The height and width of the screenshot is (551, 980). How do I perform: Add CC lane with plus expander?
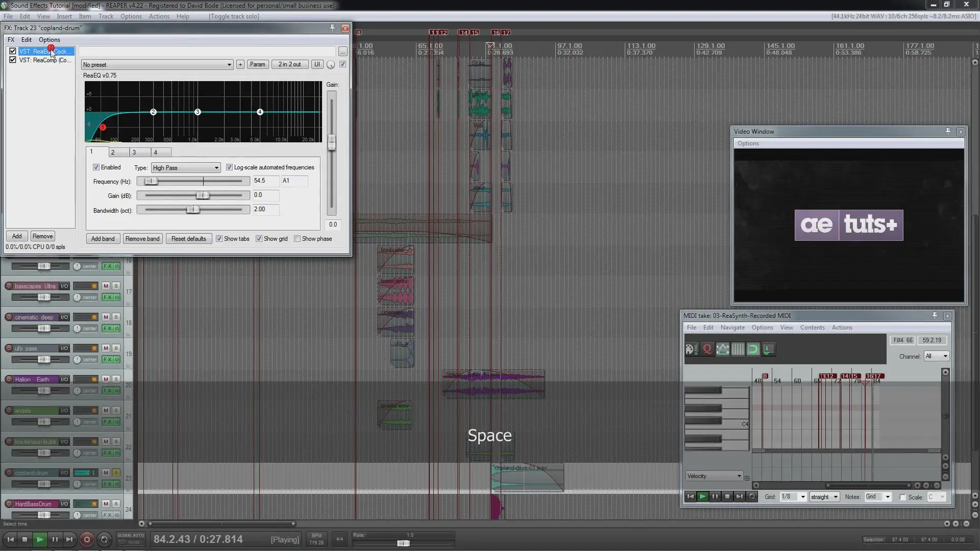coord(747,479)
